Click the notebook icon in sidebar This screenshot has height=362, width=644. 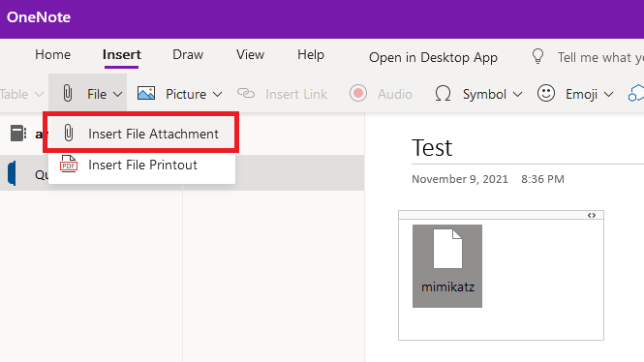click(x=18, y=134)
